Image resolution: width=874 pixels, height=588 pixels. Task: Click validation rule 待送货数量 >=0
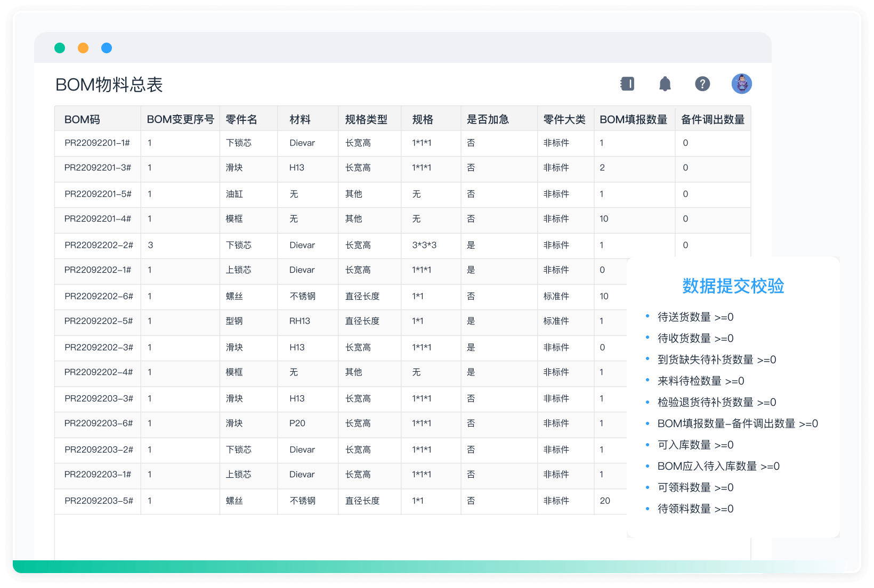click(x=695, y=316)
